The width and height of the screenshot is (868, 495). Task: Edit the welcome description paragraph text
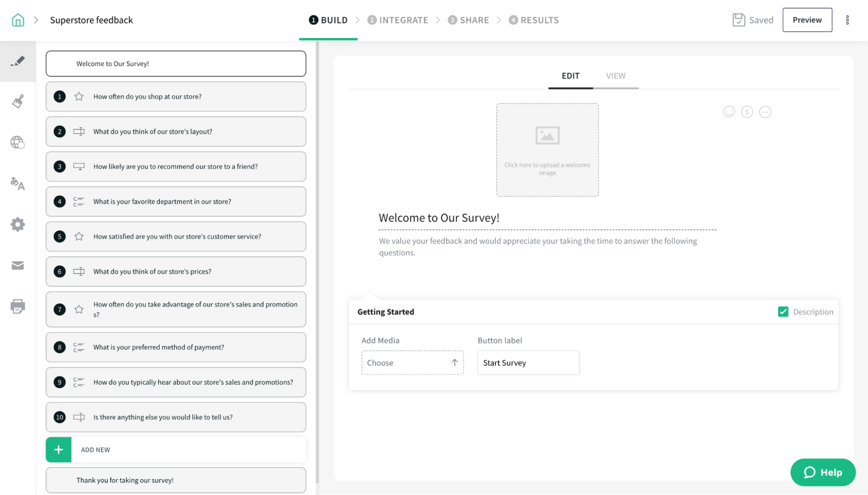click(538, 247)
